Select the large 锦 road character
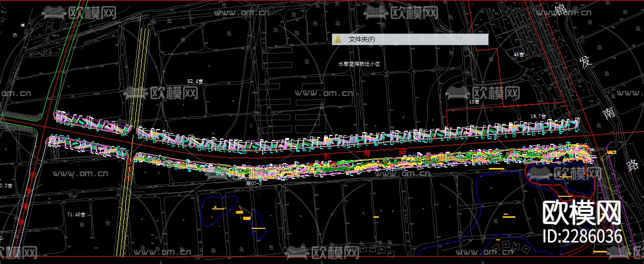Viewport: 644px width, 264px height. 560,9
